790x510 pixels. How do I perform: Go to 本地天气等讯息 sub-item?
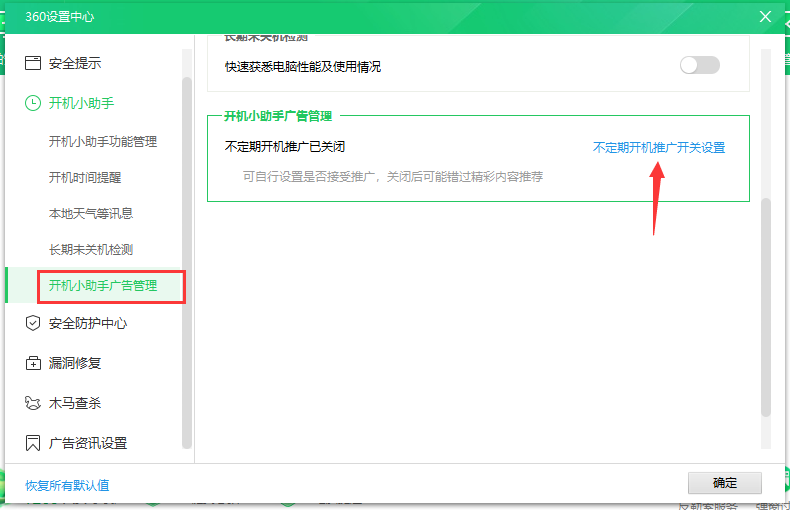(91, 214)
